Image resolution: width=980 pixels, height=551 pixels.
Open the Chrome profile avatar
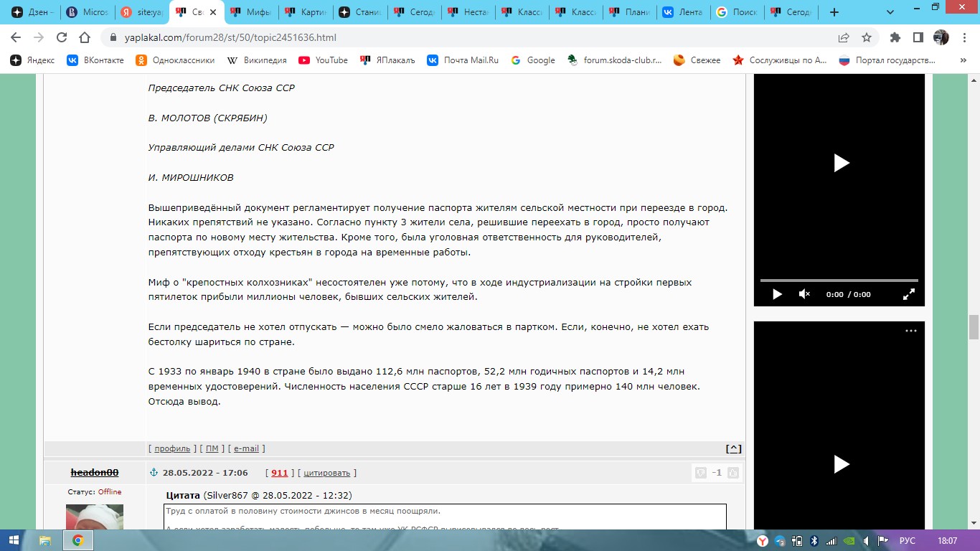[941, 37]
